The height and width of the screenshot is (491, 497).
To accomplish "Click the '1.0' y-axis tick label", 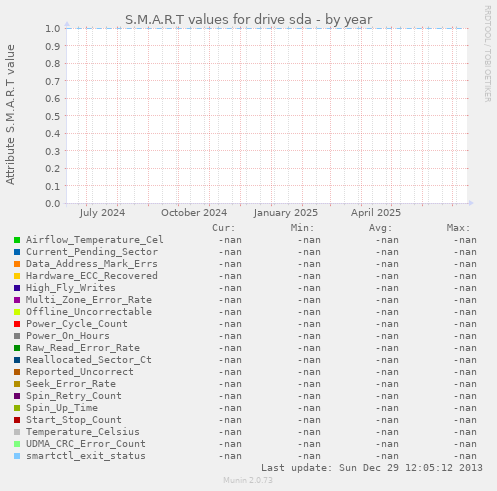I will [x=53, y=28].
